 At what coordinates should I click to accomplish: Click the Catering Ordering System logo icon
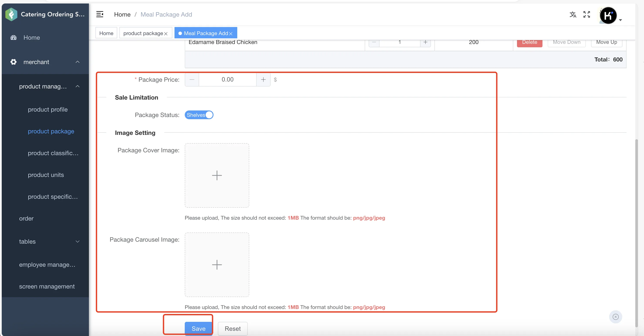click(11, 14)
